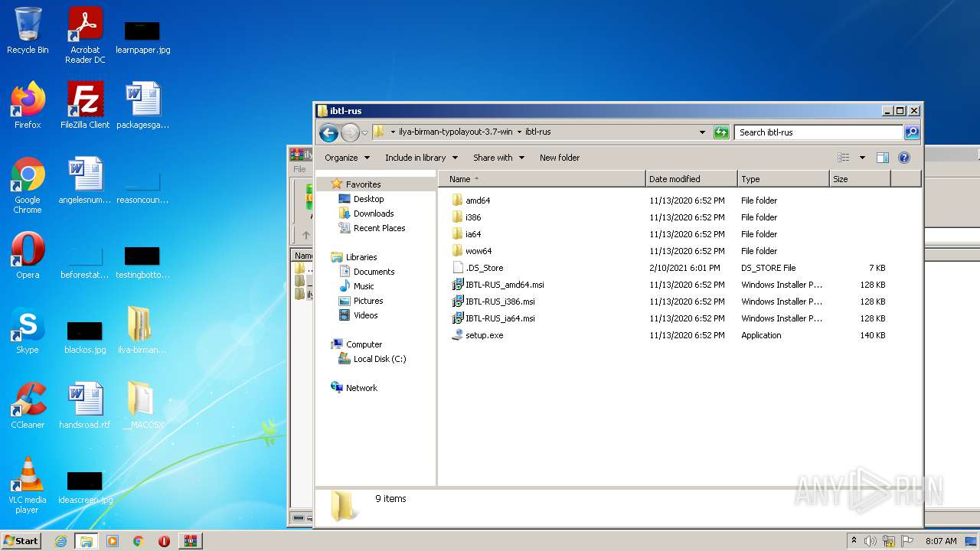Screen dimensions: 980x551
Task: Sort by Type column header
Action: pos(784,179)
